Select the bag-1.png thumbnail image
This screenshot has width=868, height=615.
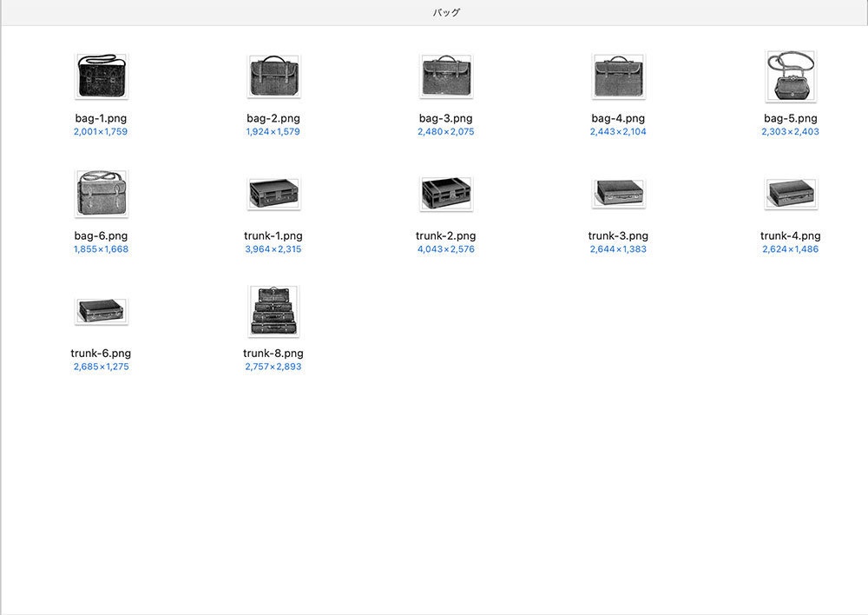tap(102, 76)
